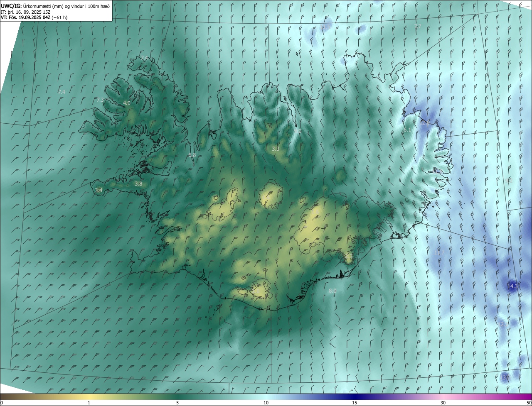532x406 pixels.
Task: Click the 13.0 value near the bottom right
Action: (504, 377)
